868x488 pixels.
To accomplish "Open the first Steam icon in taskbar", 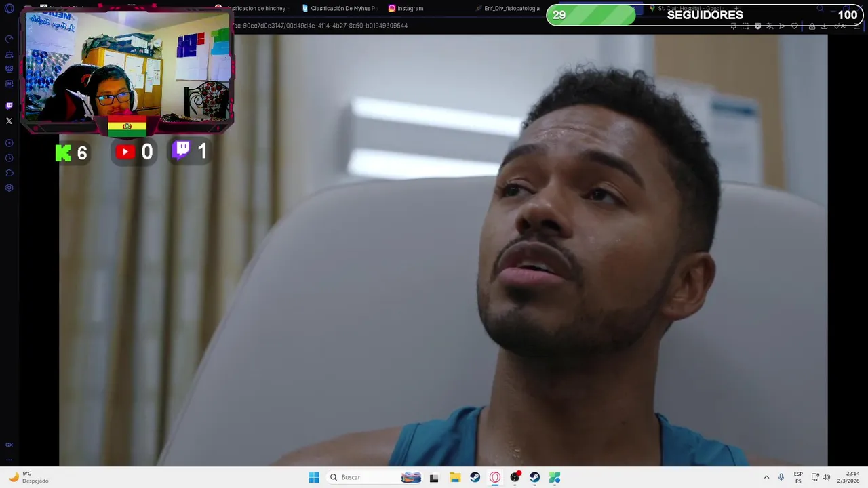I will coord(475,477).
